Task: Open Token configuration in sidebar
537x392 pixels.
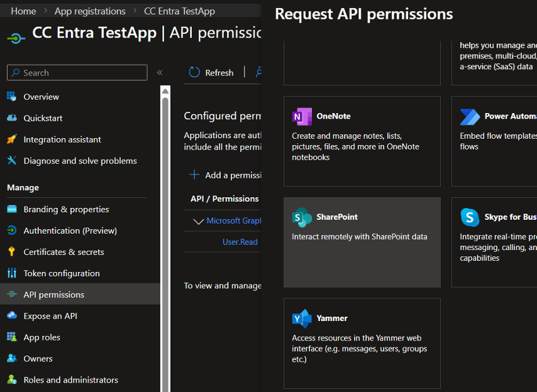Action: click(61, 273)
